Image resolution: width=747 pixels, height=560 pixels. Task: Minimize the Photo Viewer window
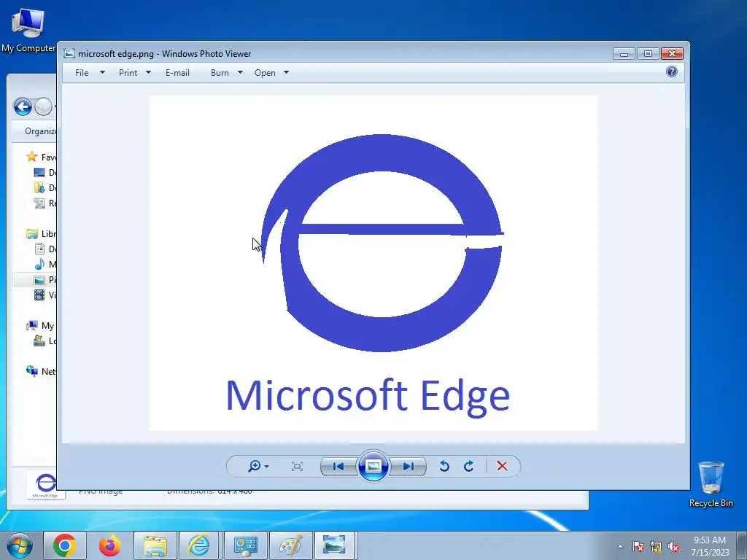click(624, 54)
